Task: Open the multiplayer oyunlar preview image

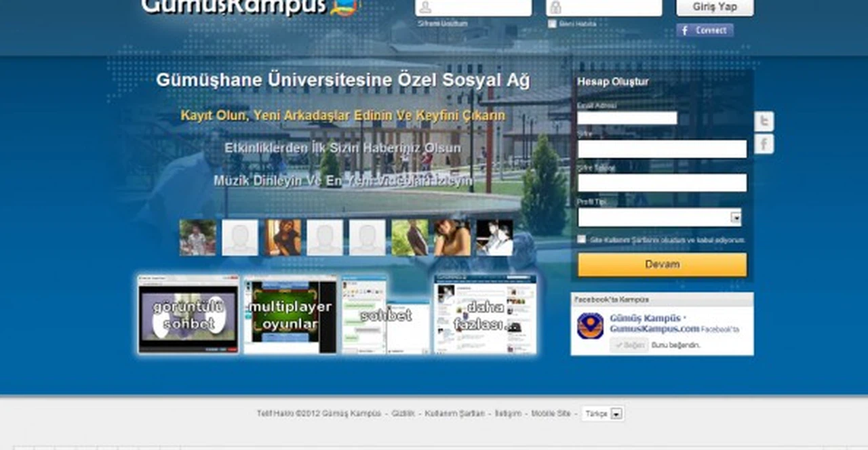Action: click(x=290, y=315)
